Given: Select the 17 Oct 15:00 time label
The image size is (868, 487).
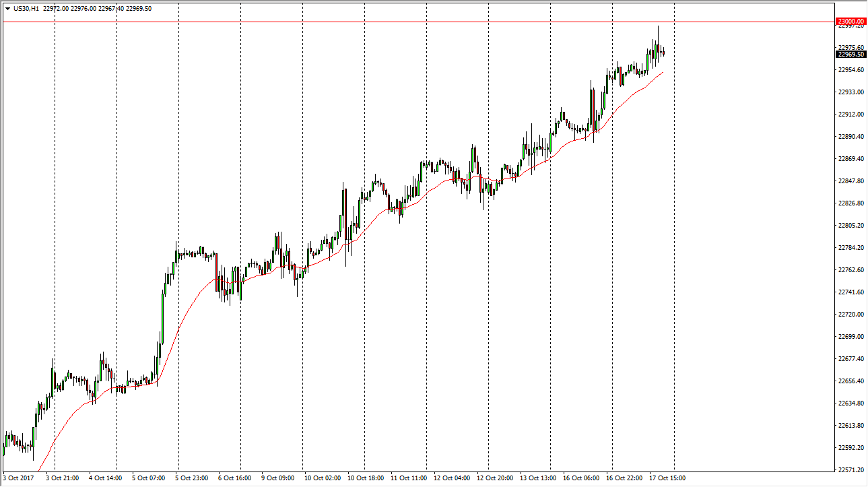Looking at the screenshot, I should 667,478.
